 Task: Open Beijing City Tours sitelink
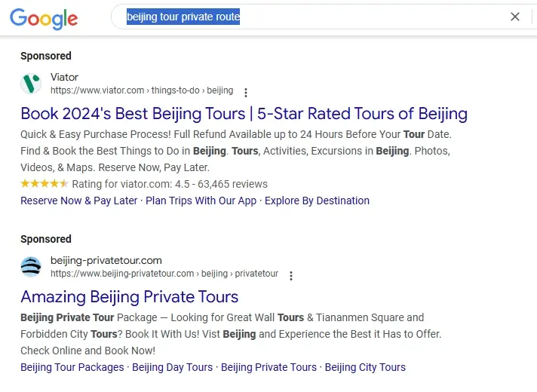[x=365, y=367]
